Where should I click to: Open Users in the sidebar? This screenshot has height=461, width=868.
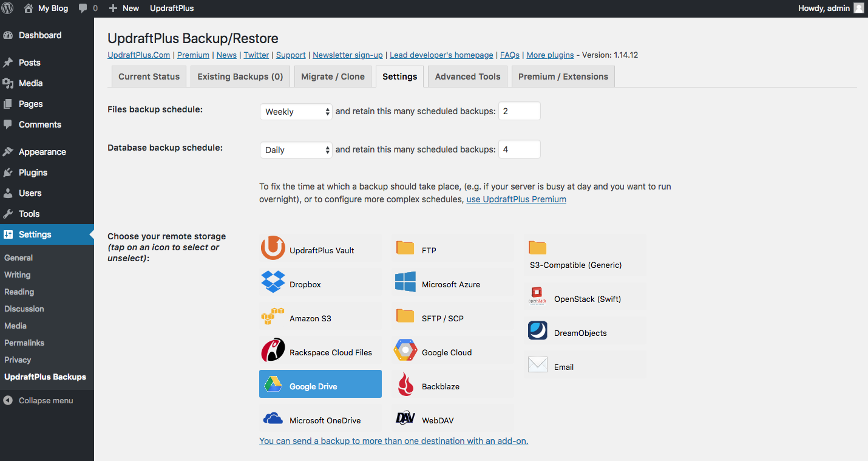(x=47, y=193)
